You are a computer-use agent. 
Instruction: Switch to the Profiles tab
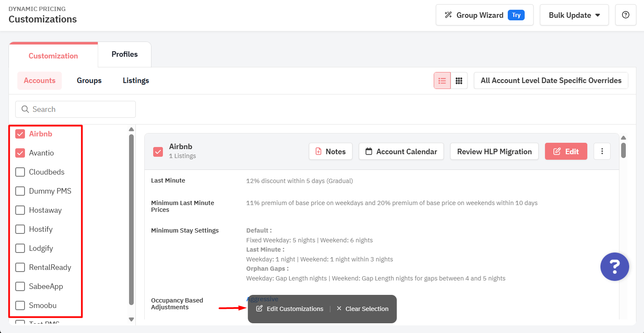click(x=124, y=54)
